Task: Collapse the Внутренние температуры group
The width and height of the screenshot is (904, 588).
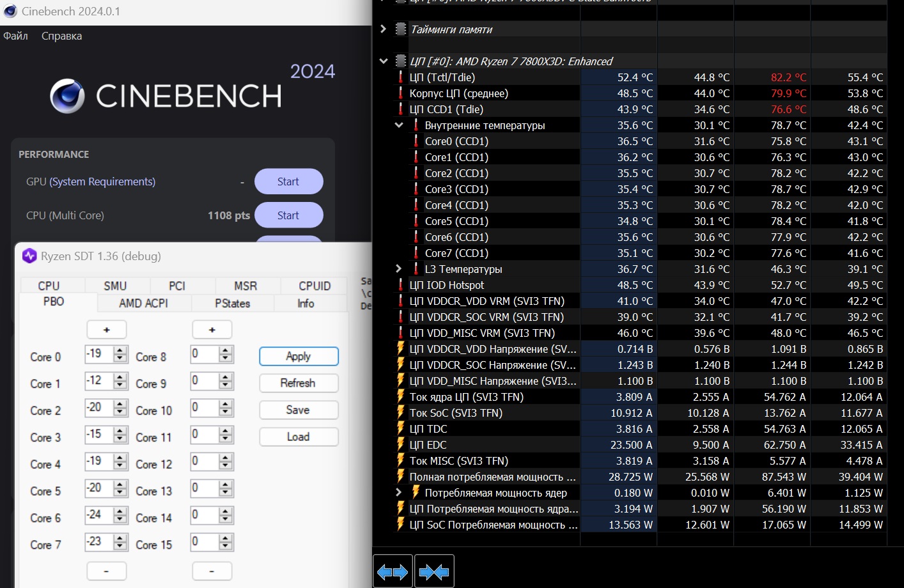Action: [399, 125]
